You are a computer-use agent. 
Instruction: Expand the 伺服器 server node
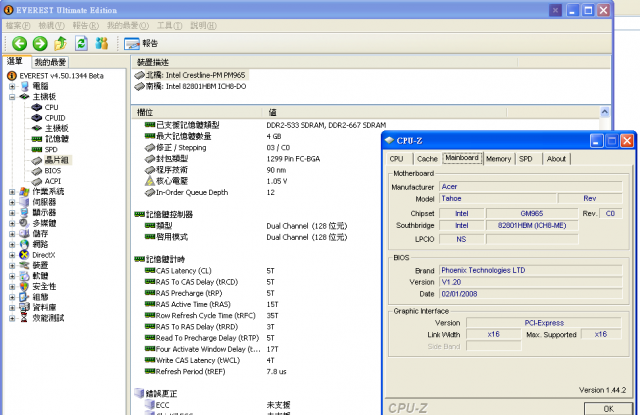coord(12,202)
